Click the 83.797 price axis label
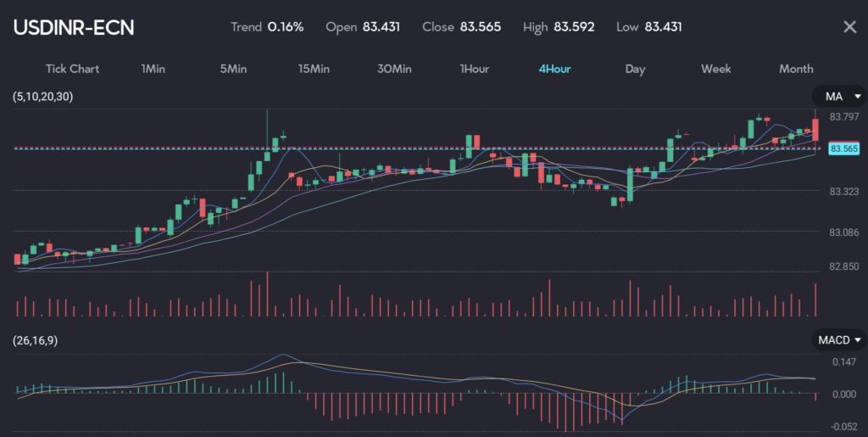Viewport: 868px width, 437px height. tap(844, 117)
